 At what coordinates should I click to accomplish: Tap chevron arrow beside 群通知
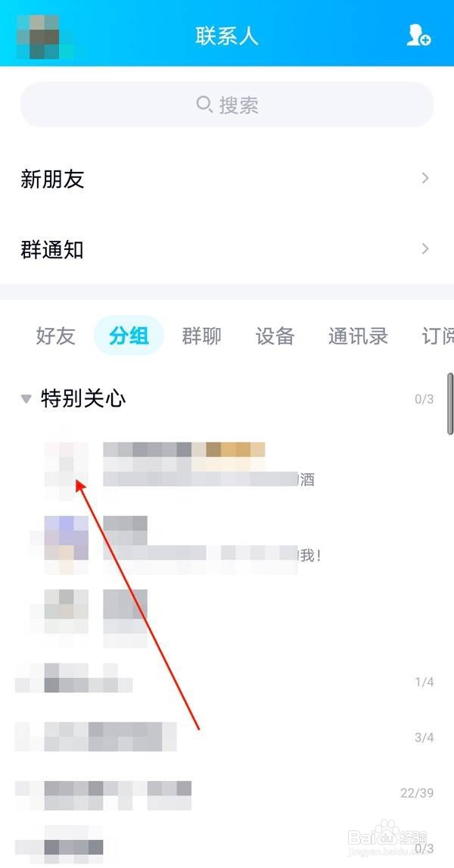coord(424,248)
